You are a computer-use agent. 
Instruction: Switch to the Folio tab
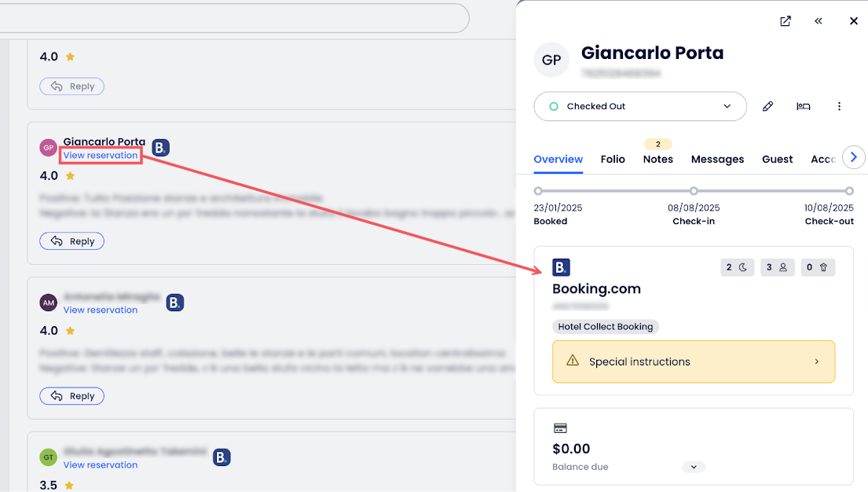(x=613, y=159)
